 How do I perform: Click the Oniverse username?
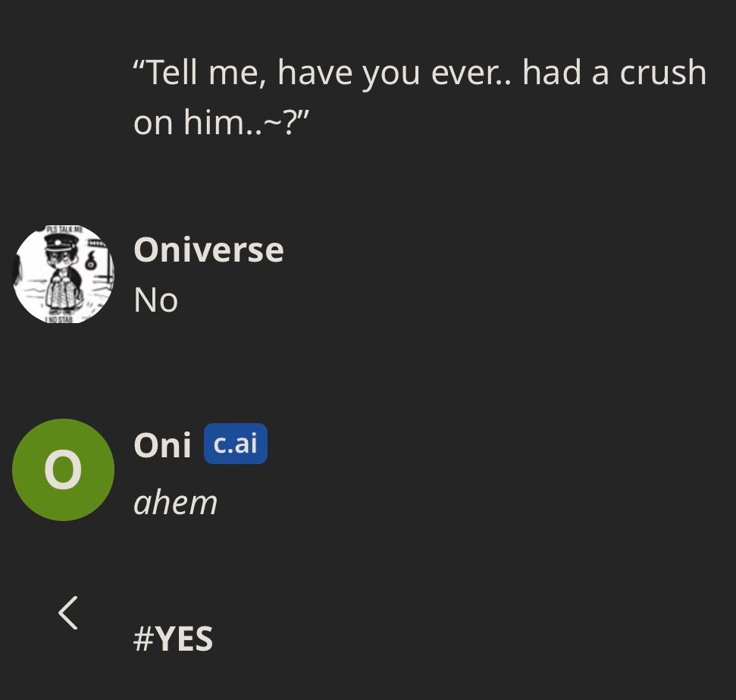click(208, 249)
